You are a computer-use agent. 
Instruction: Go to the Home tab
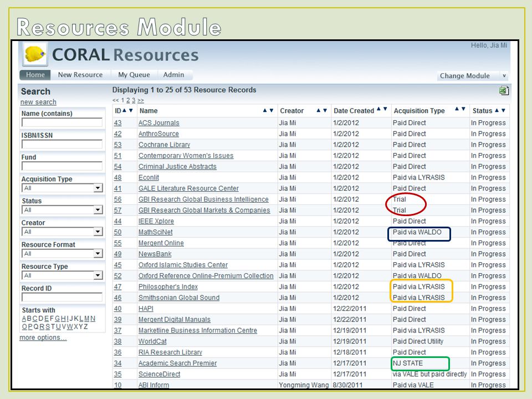pos(35,75)
